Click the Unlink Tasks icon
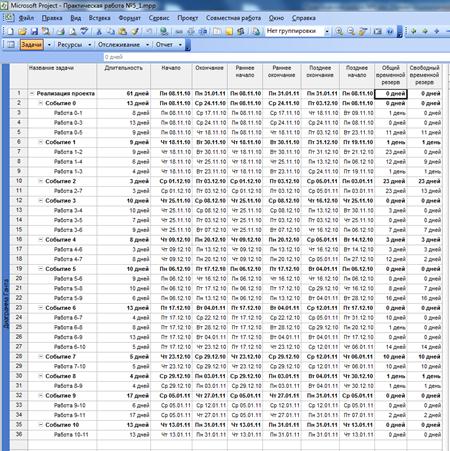The width and height of the screenshot is (450, 451). (191, 31)
